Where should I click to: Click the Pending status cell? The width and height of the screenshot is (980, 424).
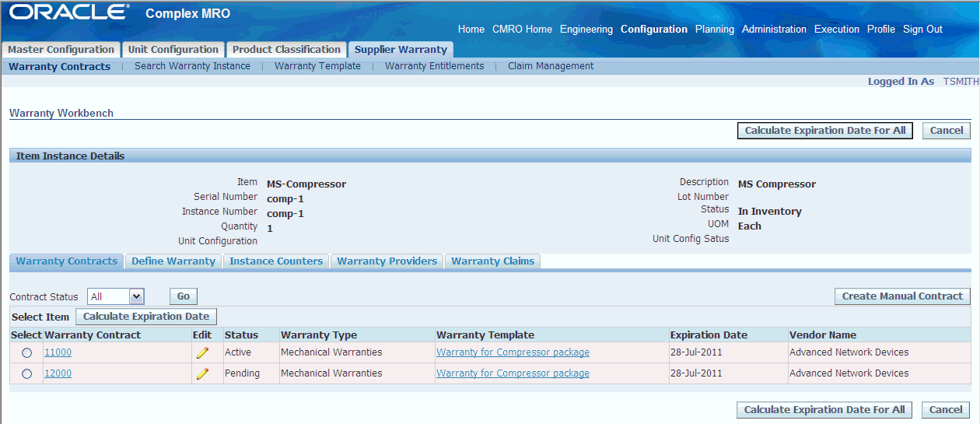242,373
